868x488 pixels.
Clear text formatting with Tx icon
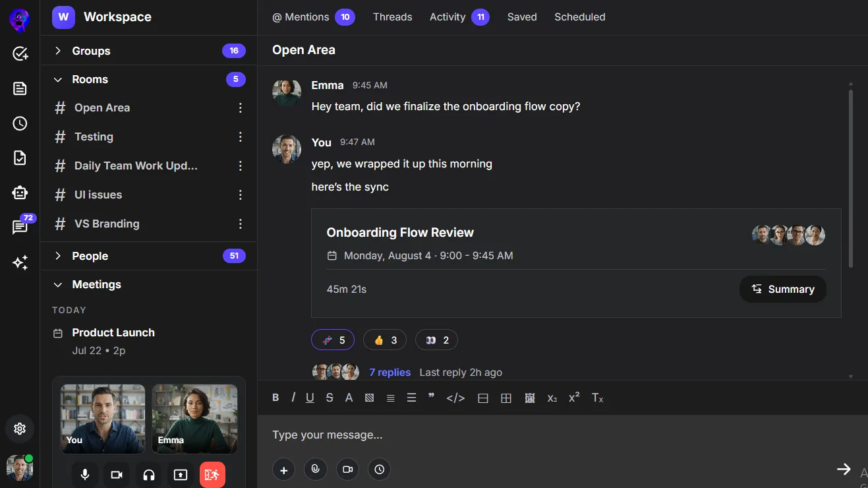[x=597, y=398]
